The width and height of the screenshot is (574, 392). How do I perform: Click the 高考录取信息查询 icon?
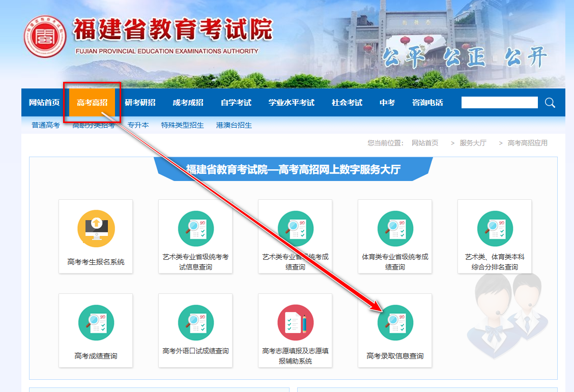pos(395,322)
